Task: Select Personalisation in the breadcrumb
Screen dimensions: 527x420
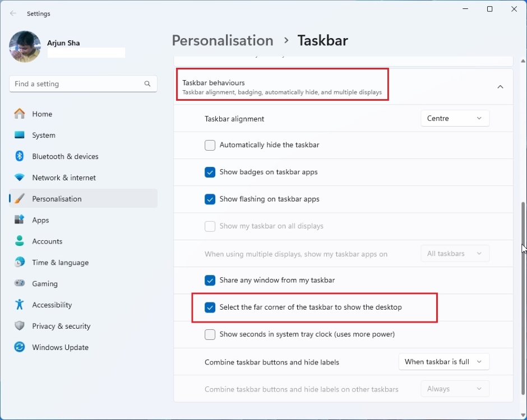Action: 222,40
